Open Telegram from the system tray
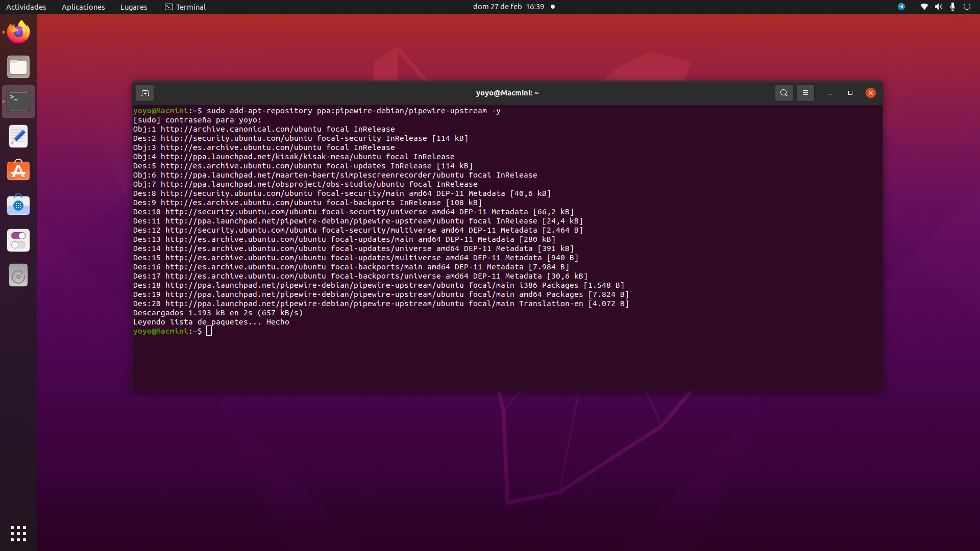Screen dimensions: 980x551 pos(901,7)
